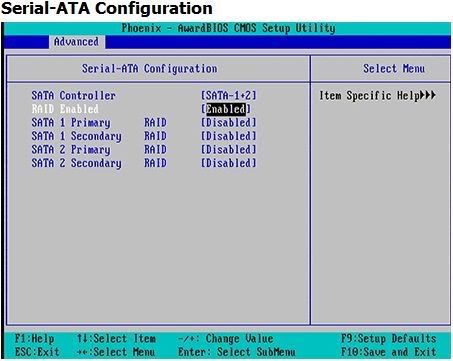The width and height of the screenshot is (453, 361).
Task: Select the Advanced tab
Action: 77,42
